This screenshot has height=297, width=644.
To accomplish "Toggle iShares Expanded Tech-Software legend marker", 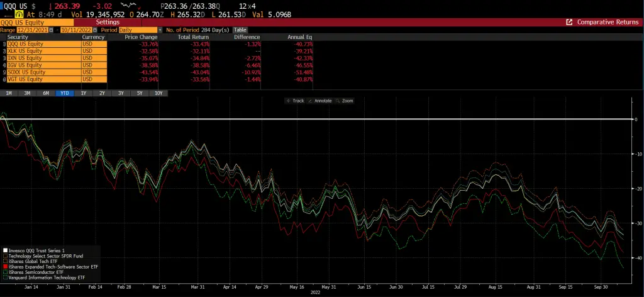I will click(5, 267).
